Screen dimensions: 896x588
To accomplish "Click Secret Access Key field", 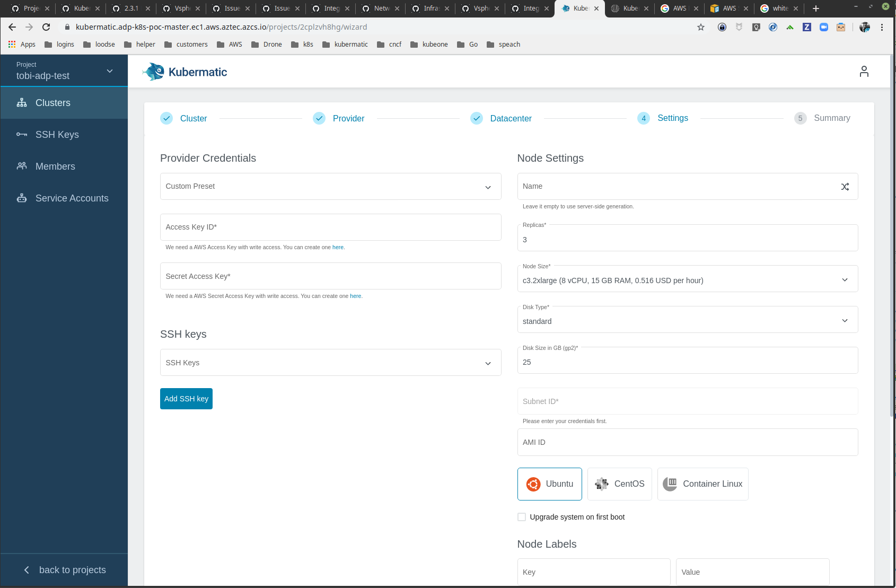I will 331,276.
